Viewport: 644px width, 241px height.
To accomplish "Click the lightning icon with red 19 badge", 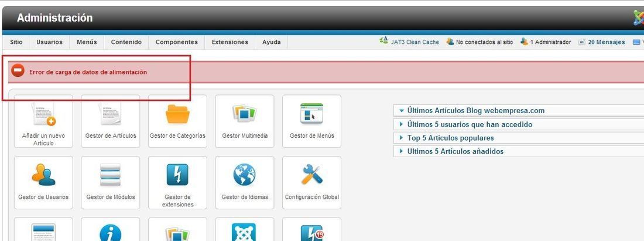I will 311,233.
